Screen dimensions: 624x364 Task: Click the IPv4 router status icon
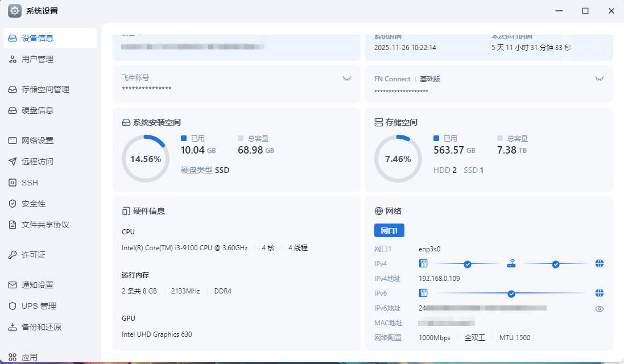pyautogui.click(x=511, y=263)
